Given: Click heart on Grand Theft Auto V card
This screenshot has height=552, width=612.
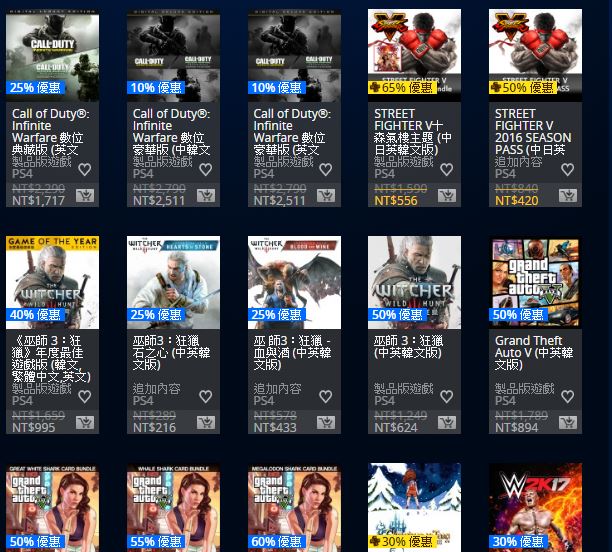Looking at the screenshot, I should pyautogui.click(x=568, y=397).
